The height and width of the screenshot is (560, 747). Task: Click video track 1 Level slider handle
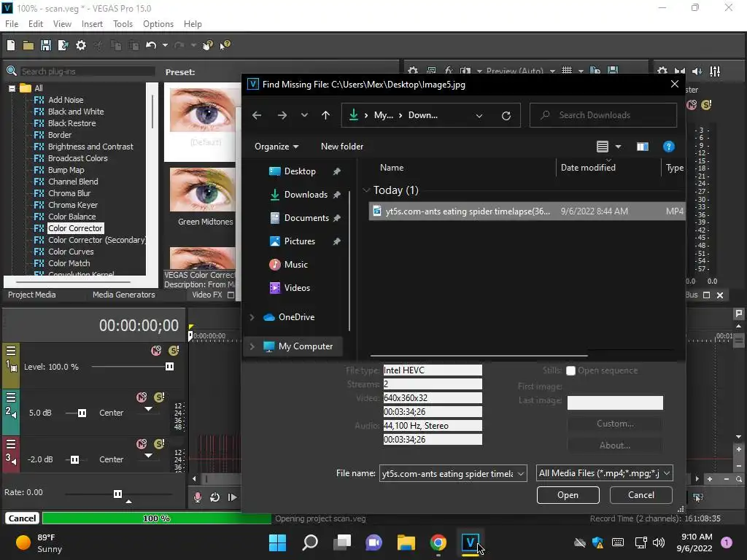169,367
